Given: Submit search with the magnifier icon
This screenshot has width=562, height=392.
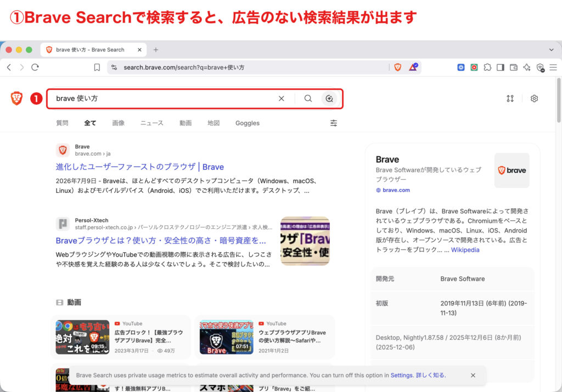Looking at the screenshot, I should [x=308, y=99].
